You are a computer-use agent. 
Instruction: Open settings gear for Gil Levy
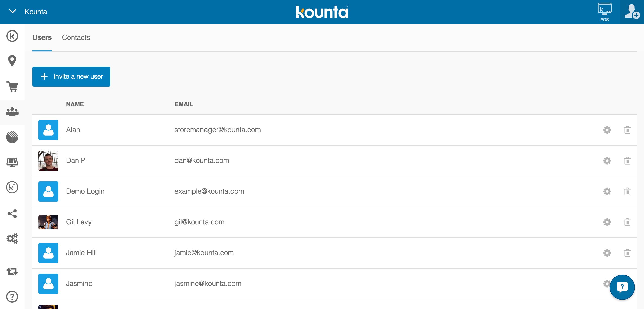point(607,222)
